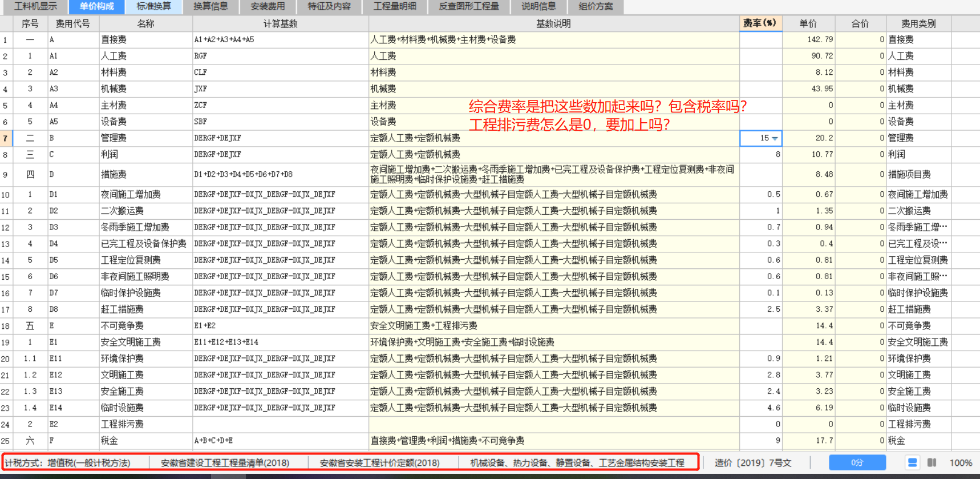Screen dimensions: 980x479
Task: Click 机械设备、热力设备 specialty in status bar
Action: 577,463
